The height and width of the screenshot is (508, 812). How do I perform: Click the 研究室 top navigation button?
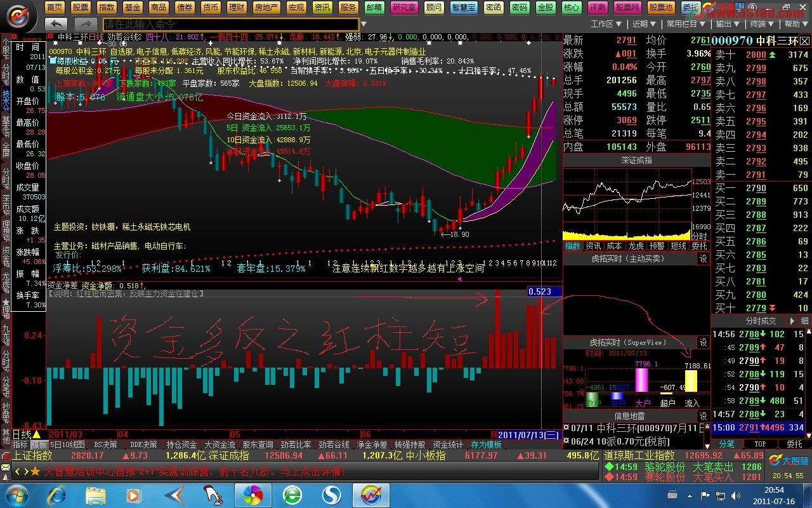point(404,8)
